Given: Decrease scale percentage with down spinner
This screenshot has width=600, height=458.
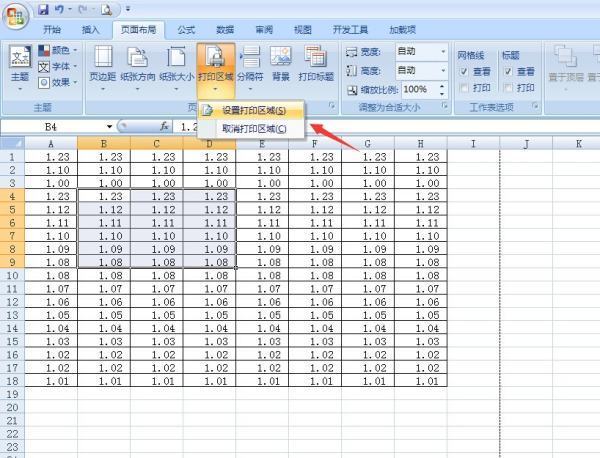Looking at the screenshot, I should [442, 94].
